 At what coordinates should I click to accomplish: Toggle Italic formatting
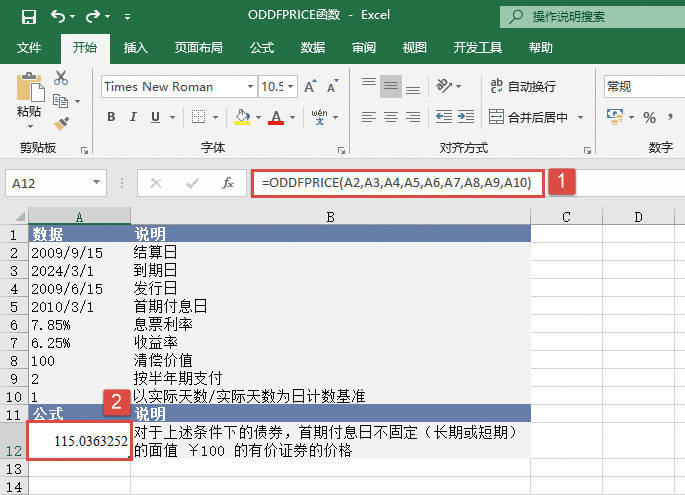click(135, 117)
